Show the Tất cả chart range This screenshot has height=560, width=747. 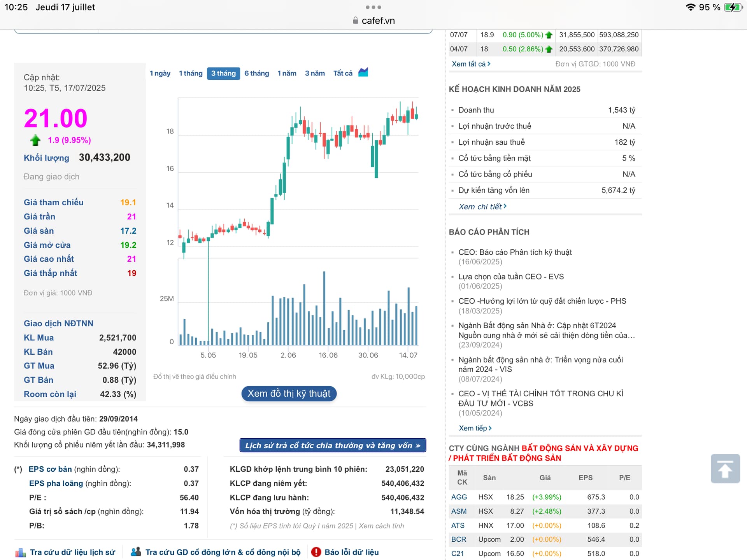(342, 73)
